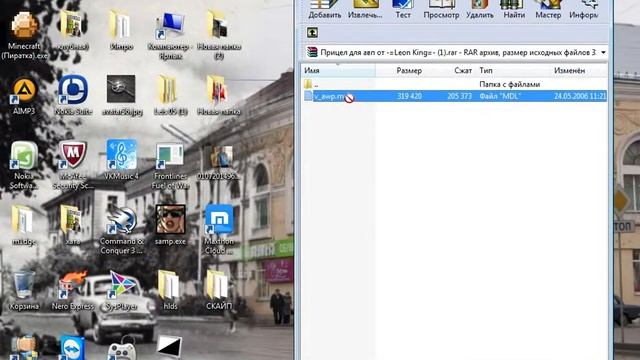640x360 pixels.
Task: Select the Новая папка (2) folder
Action: point(219,36)
